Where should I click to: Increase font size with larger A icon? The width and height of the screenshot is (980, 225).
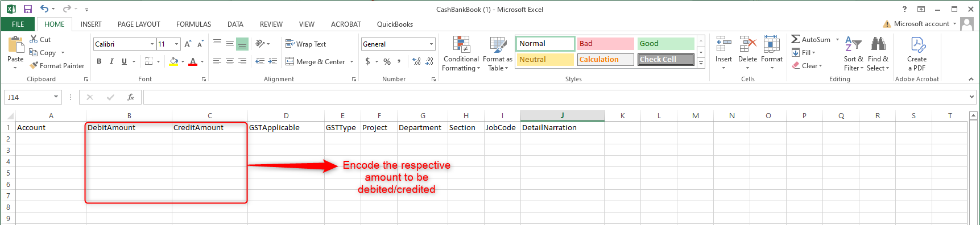click(x=188, y=44)
